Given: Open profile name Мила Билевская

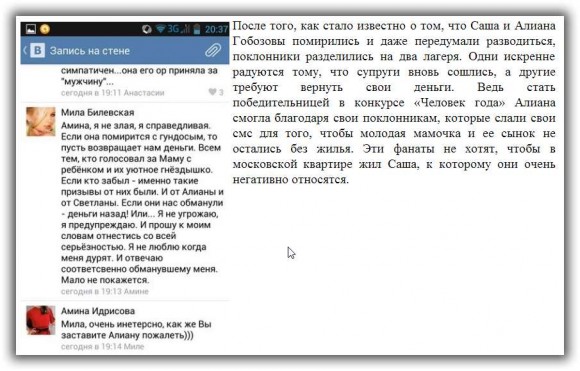Looking at the screenshot, I should click(98, 112).
